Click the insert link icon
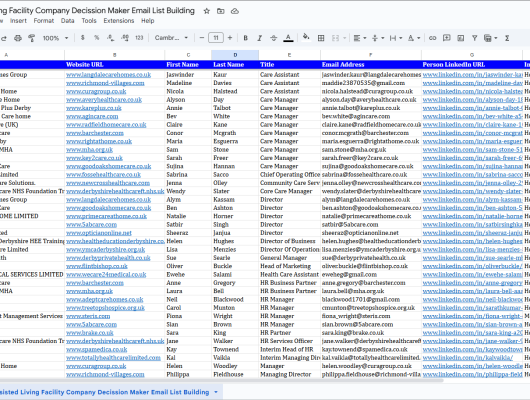This screenshot has height=400, width=530. [433, 38]
